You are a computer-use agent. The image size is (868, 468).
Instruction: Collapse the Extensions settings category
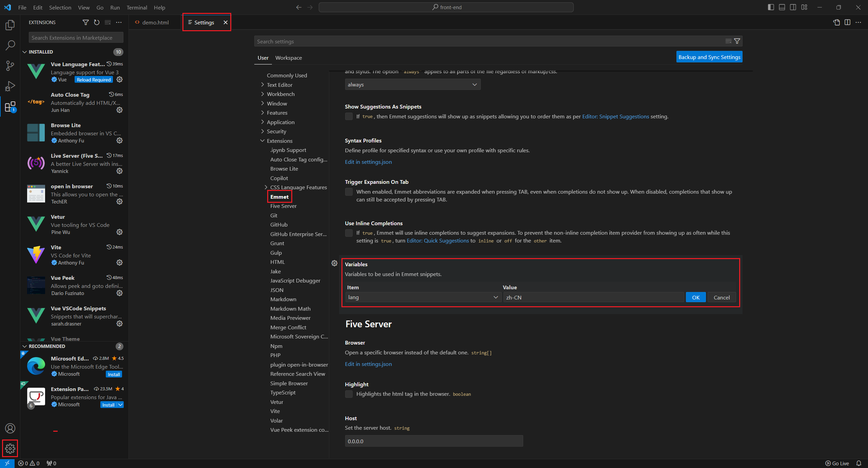point(262,141)
